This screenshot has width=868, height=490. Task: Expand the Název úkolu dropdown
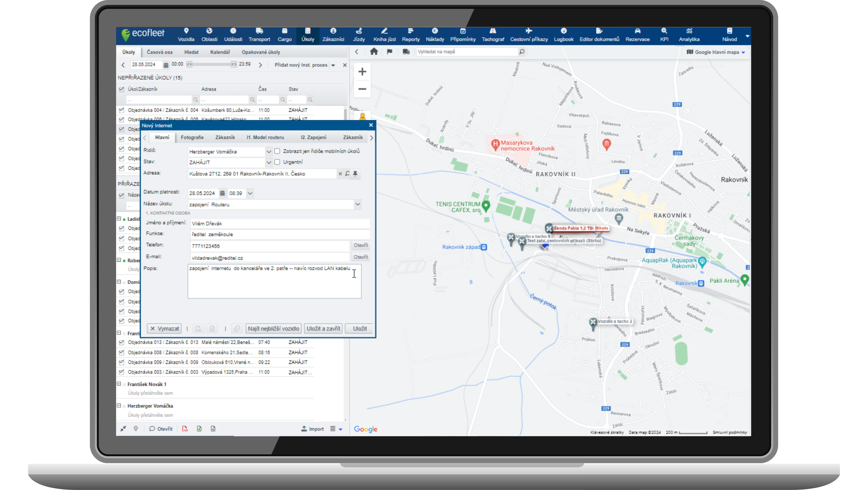[x=357, y=204]
